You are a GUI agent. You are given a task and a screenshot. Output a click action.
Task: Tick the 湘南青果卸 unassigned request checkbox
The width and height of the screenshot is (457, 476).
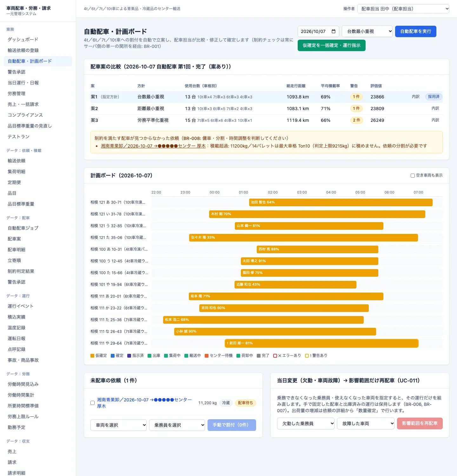tap(92, 403)
